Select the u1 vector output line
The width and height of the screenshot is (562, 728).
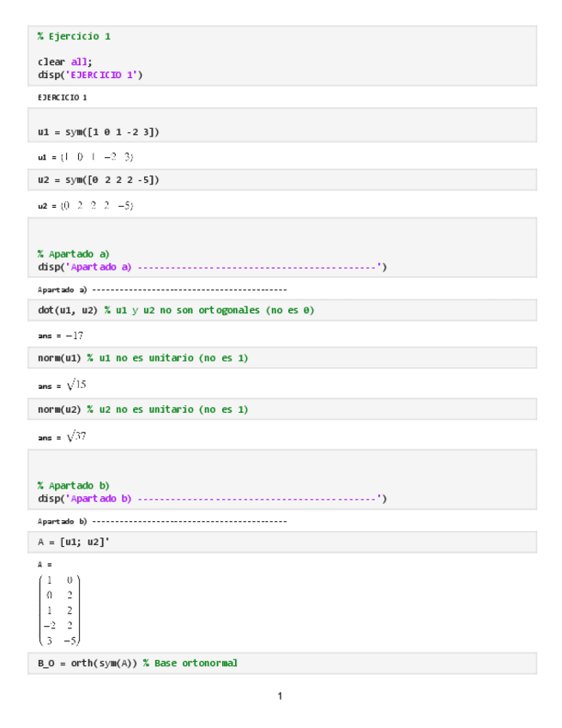pos(86,156)
